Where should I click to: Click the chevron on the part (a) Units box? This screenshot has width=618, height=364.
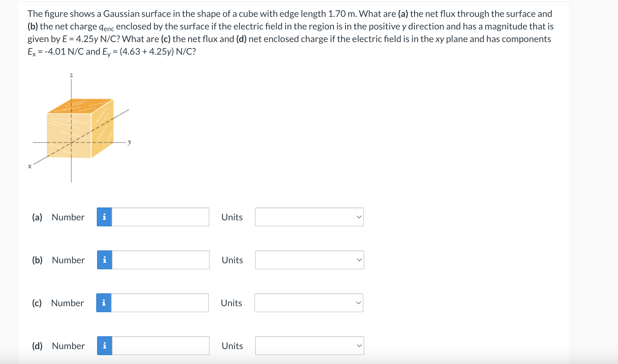click(x=359, y=217)
